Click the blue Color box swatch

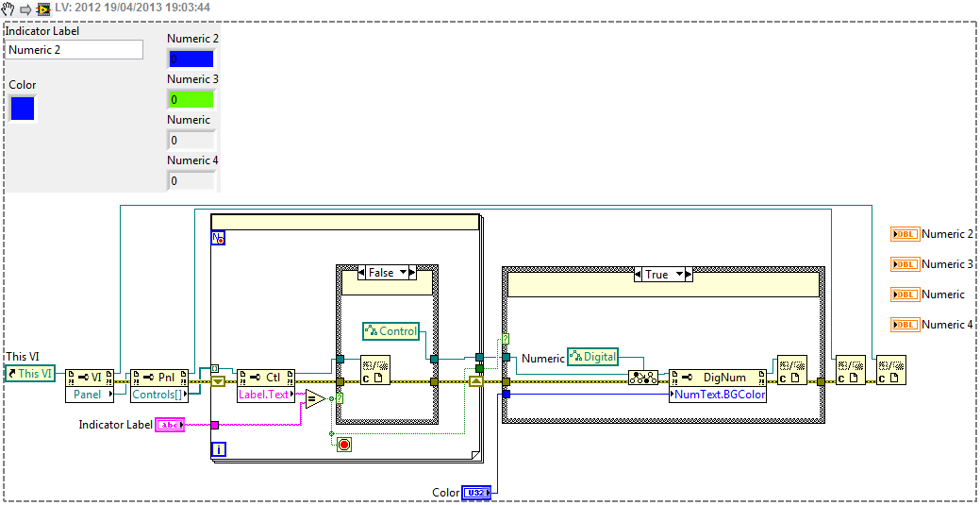pos(23,108)
